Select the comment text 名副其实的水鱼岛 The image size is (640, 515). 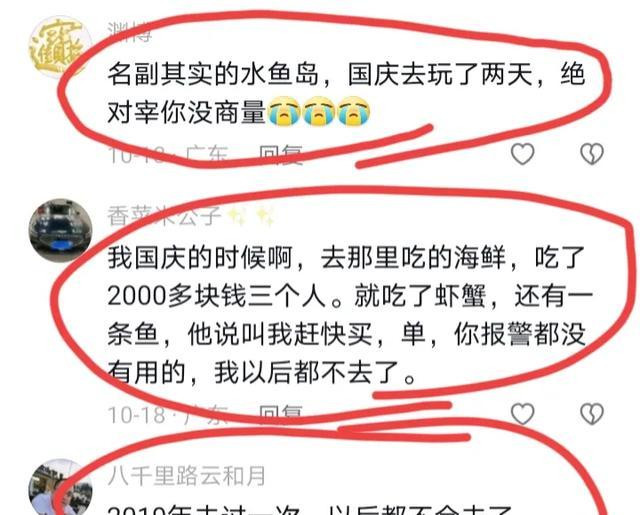[x=346, y=93]
